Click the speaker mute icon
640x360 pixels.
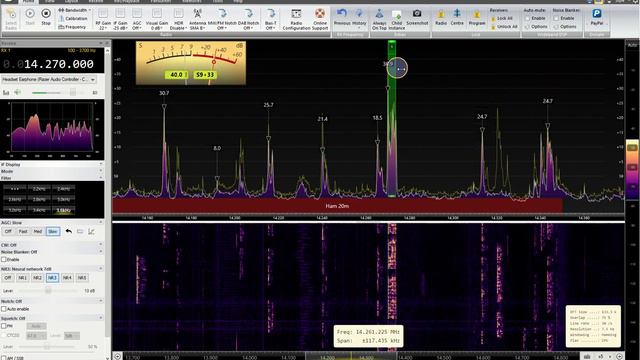18,93
